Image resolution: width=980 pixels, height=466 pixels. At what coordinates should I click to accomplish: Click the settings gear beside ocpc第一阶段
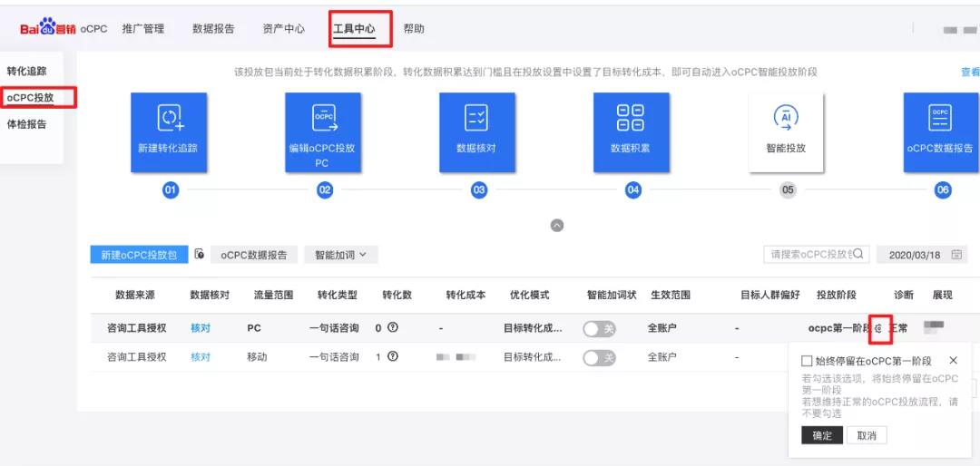click(878, 328)
